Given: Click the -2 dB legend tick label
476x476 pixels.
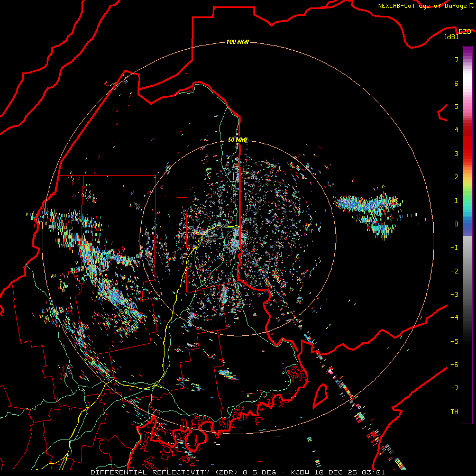Looking at the screenshot, I should 454,271.
